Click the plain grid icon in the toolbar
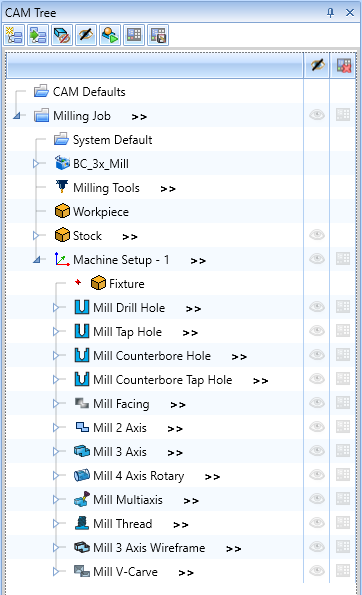The image size is (362, 595). (134, 35)
